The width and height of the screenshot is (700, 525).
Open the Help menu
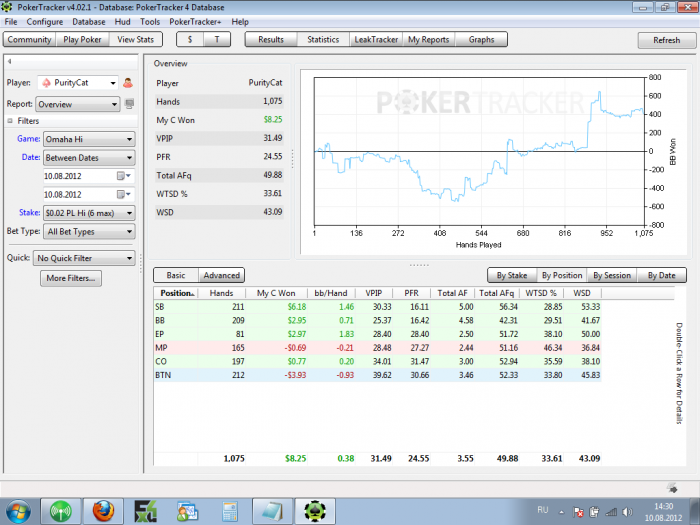240,22
